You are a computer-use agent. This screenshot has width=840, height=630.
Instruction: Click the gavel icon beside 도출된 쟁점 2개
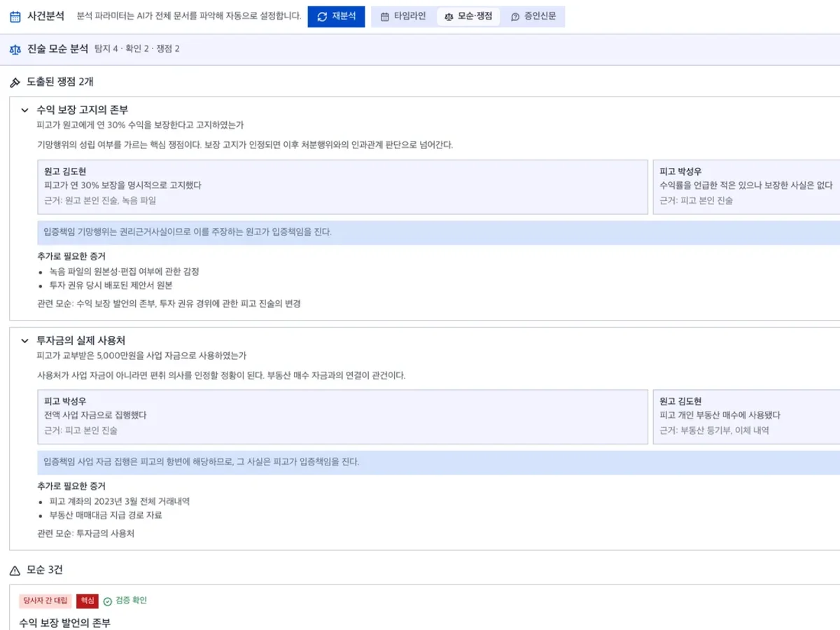pos(15,82)
